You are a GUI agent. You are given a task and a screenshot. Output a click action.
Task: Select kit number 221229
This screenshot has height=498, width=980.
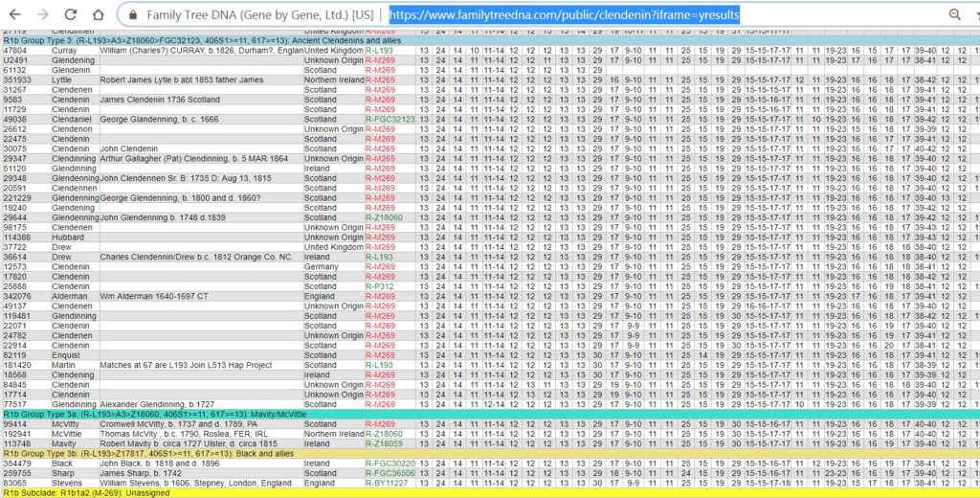point(17,198)
